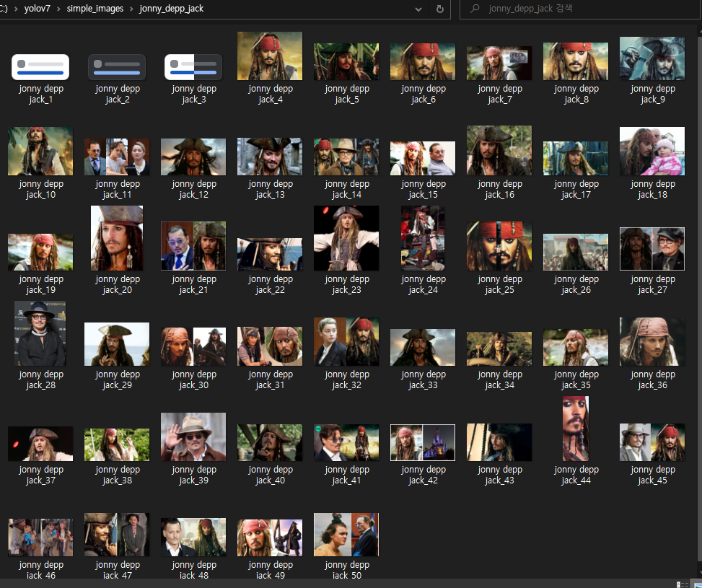This screenshot has width=702, height=588.
Task: Select the jonny depp jack_24 thumbnail
Action: pyautogui.click(x=423, y=238)
